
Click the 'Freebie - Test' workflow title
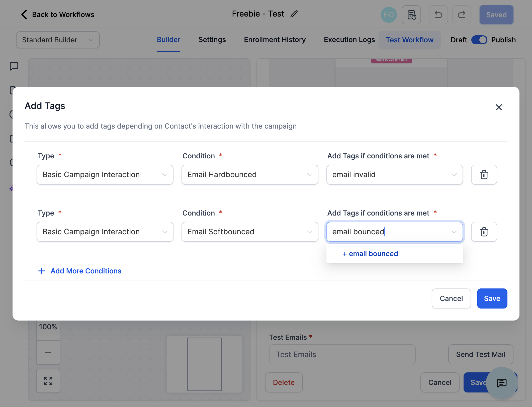point(258,14)
